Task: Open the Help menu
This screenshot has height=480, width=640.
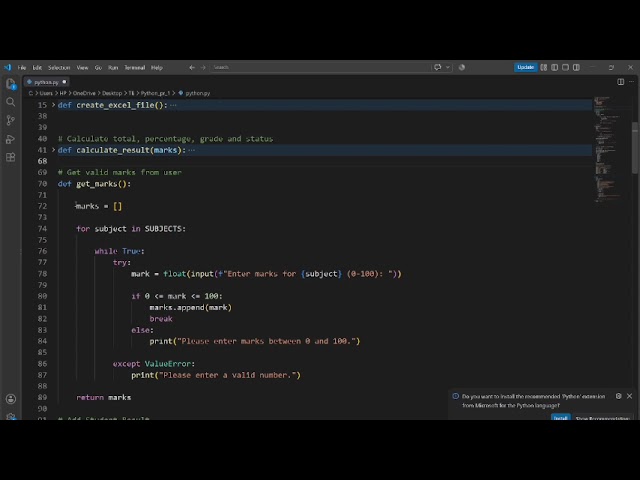Action: coord(157,68)
